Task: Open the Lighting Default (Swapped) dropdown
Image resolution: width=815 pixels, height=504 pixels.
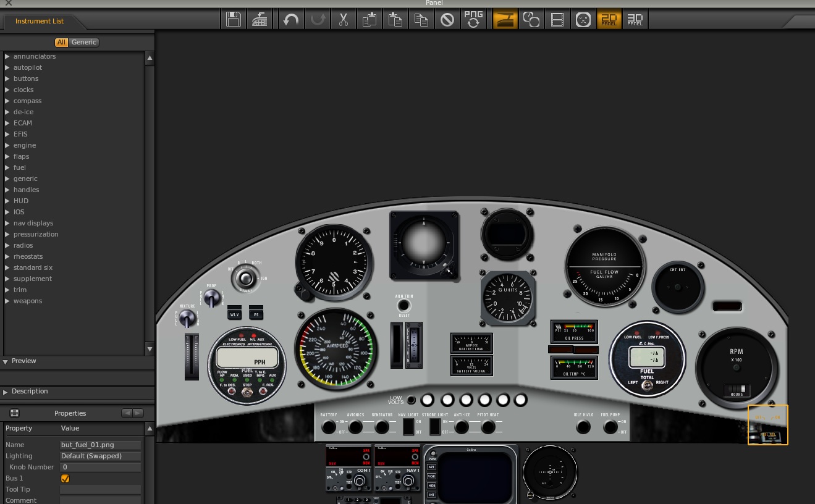Action: coord(100,456)
